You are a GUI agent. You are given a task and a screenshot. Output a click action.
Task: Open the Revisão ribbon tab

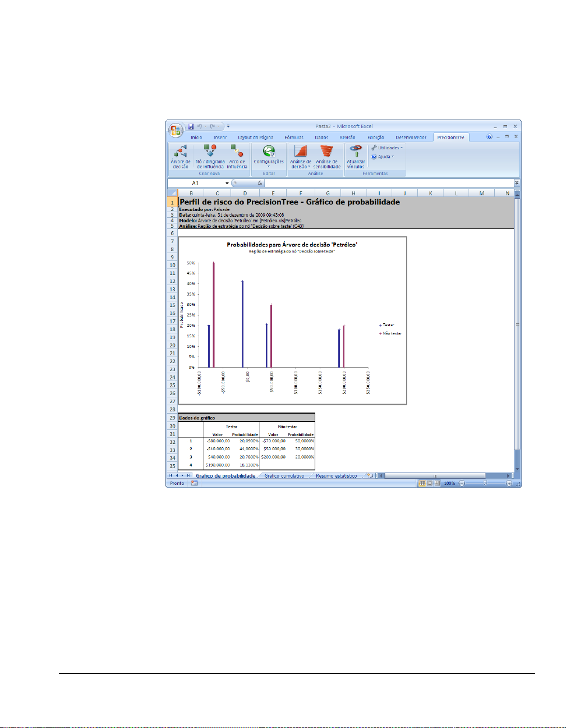coord(347,138)
